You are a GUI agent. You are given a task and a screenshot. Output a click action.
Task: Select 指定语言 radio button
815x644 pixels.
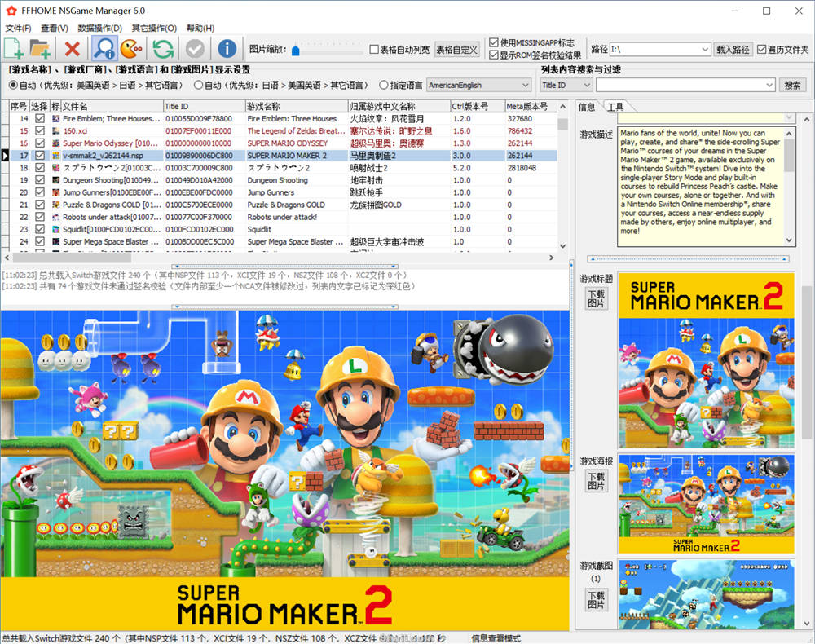click(384, 85)
